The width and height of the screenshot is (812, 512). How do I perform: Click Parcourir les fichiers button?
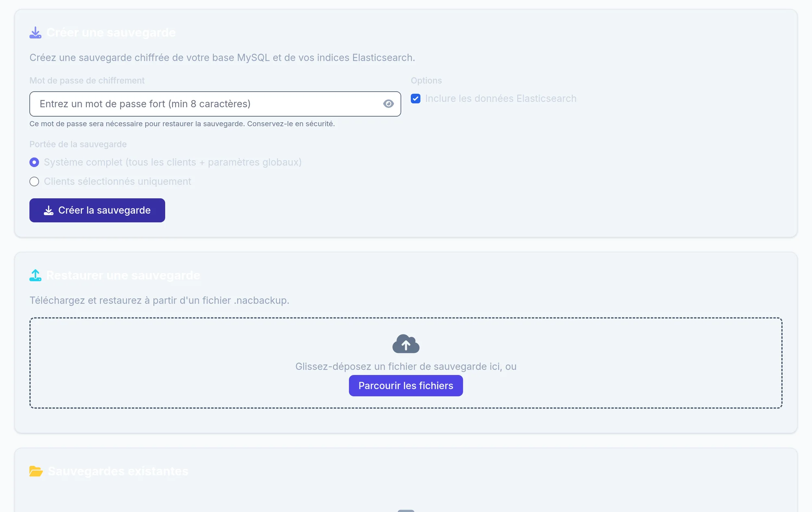pos(406,386)
